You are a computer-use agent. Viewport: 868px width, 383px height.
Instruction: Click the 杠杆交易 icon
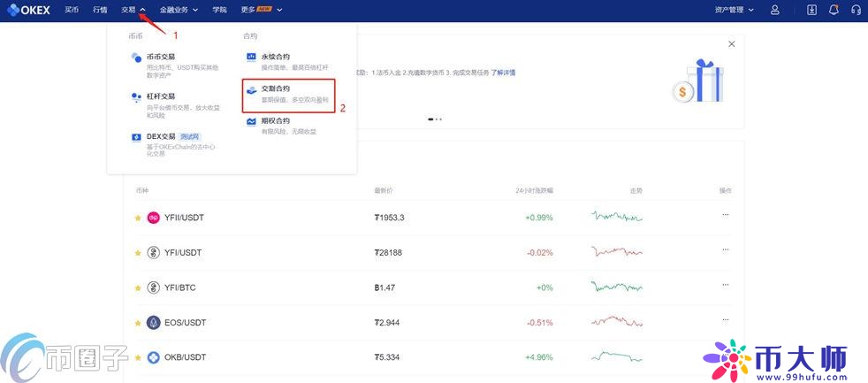pyautogui.click(x=136, y=97)
